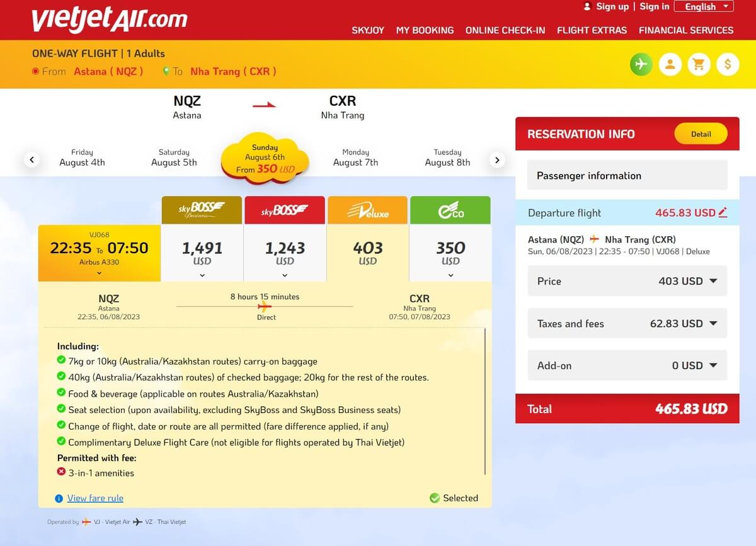Select the Saturday August 5th date tab
Image resolution: width=756 pixels, height=546 pixels.
[x=174, y=157]
